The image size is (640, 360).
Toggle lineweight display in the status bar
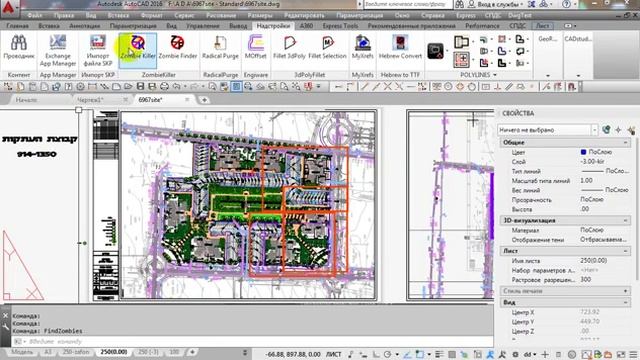point(439,354)
